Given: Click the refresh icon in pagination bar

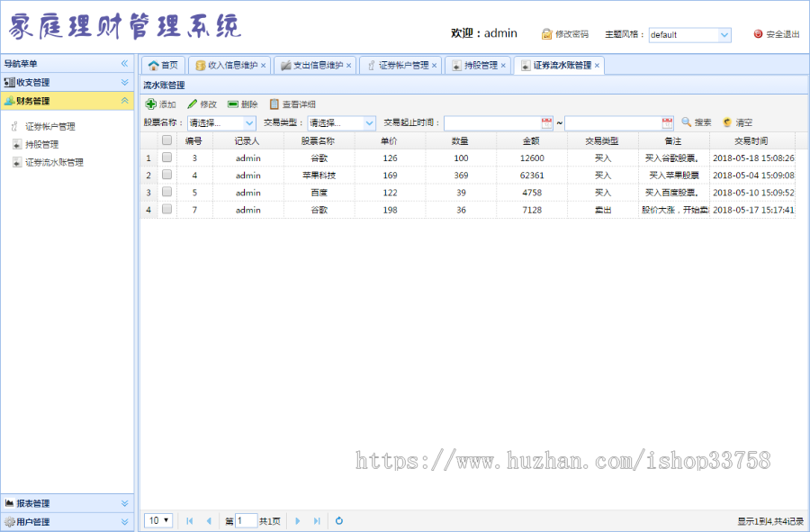Looking at the screenshot, I should pyautogui.click(x=339, y=520).
